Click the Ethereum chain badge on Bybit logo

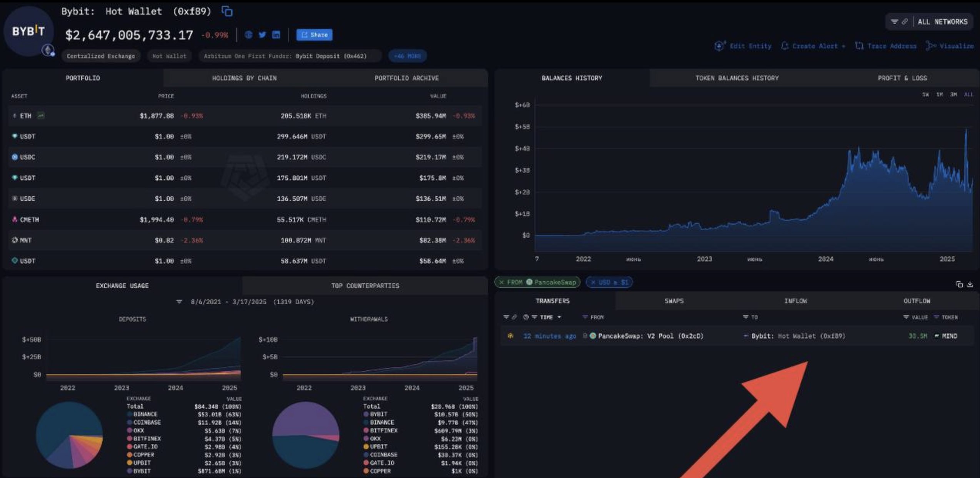(48, 50)
